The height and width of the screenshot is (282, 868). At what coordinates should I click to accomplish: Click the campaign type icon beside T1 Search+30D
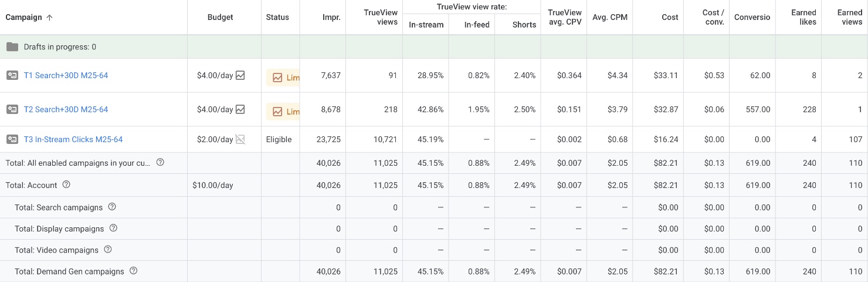pos(12,75)
